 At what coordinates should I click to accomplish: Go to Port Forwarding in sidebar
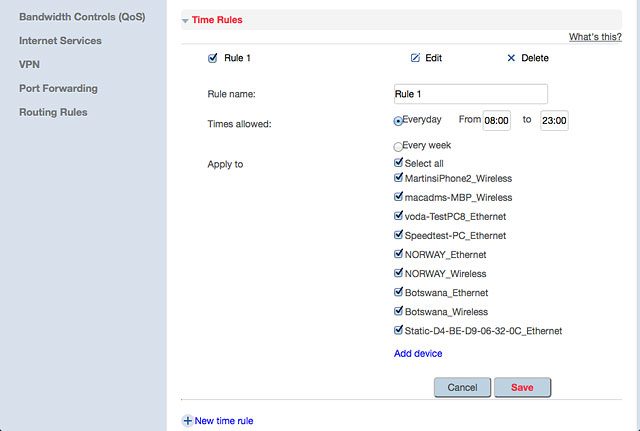[x=58, y=88]
